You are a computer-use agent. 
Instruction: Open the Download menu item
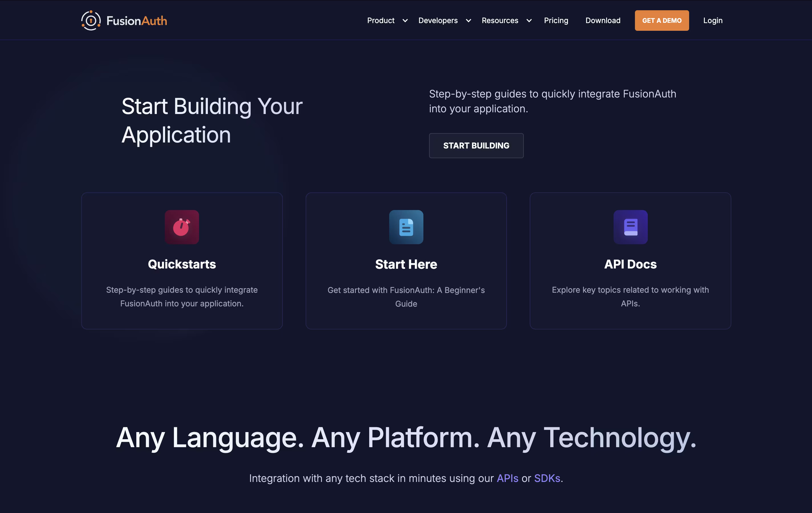click(x=603, y=21)
